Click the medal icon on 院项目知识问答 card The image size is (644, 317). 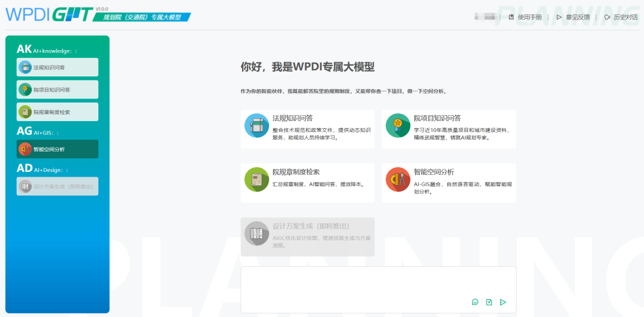click(398, 125)
